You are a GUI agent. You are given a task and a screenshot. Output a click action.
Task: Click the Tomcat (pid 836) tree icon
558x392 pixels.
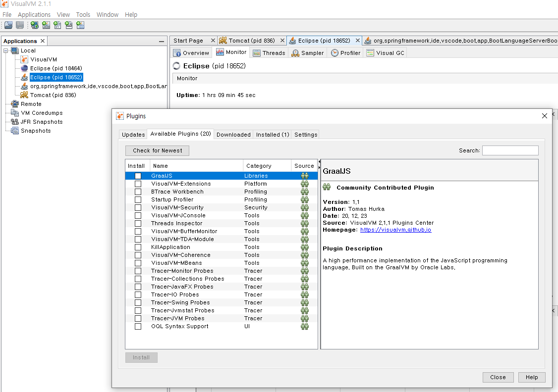point(24,95)
